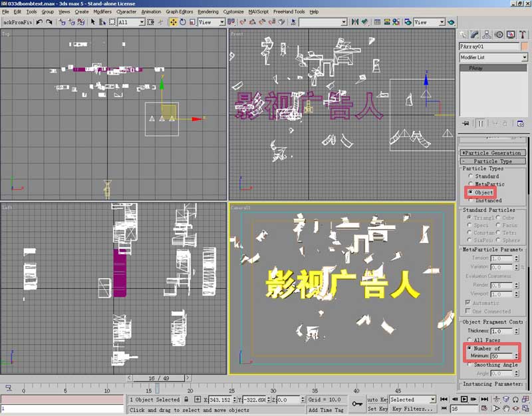Select the Instanced particle type option
Screen dimensions: 532x416
coord(470,200)
